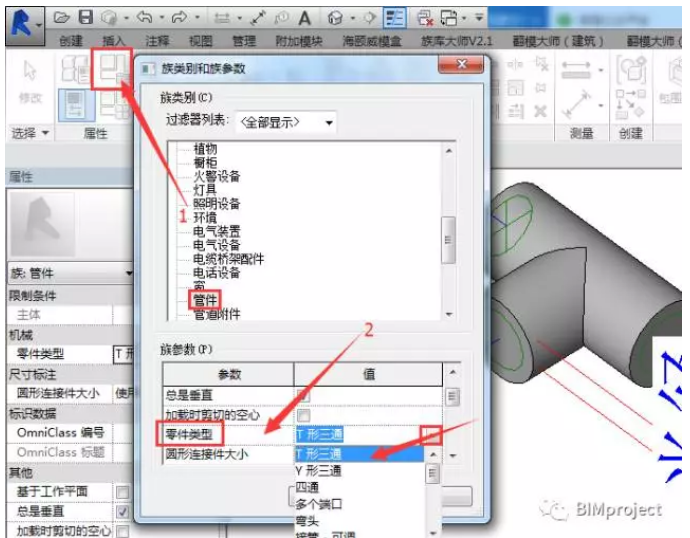The width and height of the screenshot is (690, 538).
Task: Choose T 形三通 in dropdown list
Action: click(x=359, y=454)
